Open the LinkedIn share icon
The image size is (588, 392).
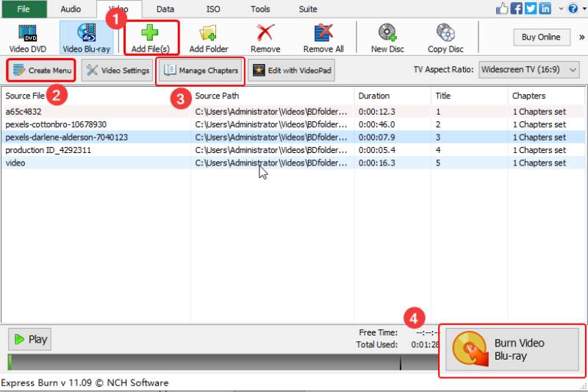[x=545, y=8]
